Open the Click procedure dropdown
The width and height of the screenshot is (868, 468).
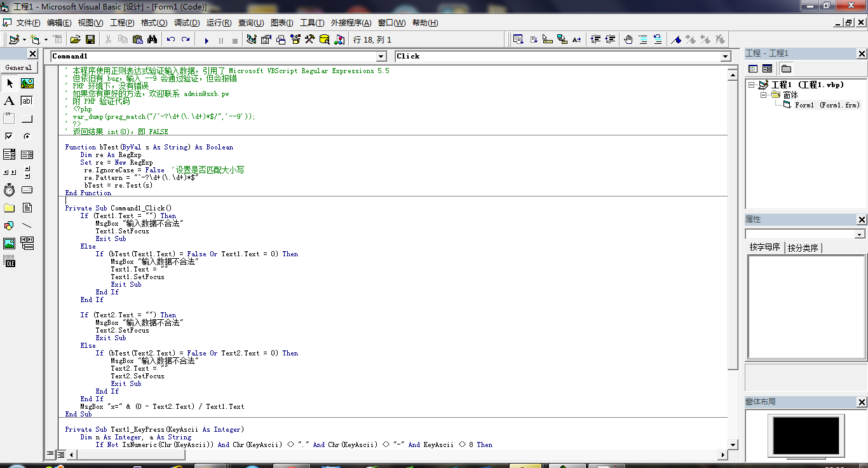click(725, 57)
